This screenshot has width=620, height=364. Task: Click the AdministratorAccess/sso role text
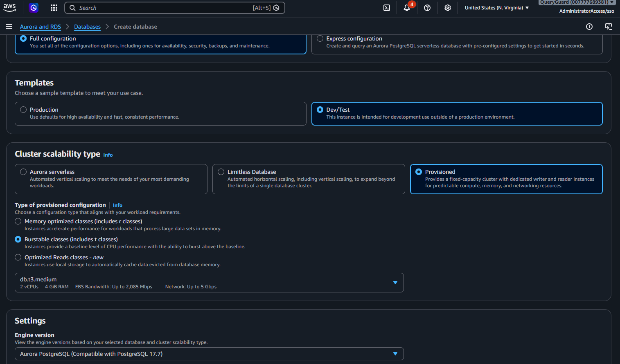tap(587, 11)
